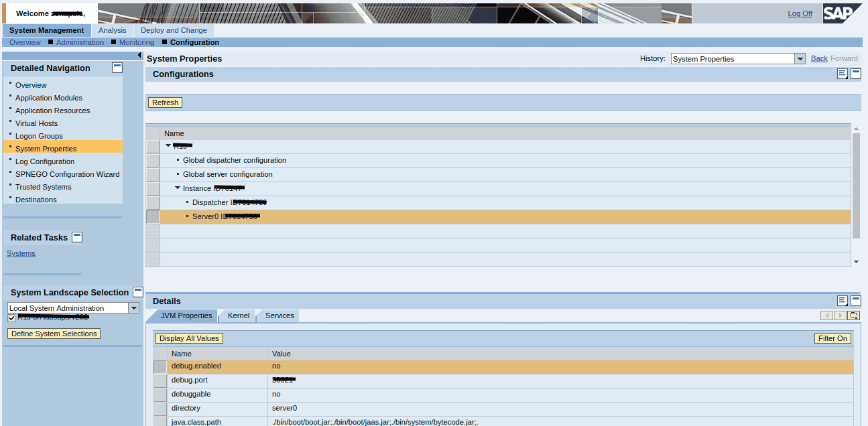
Task: Open the Configurations panel context menu icon
Action: click(842, 74)
